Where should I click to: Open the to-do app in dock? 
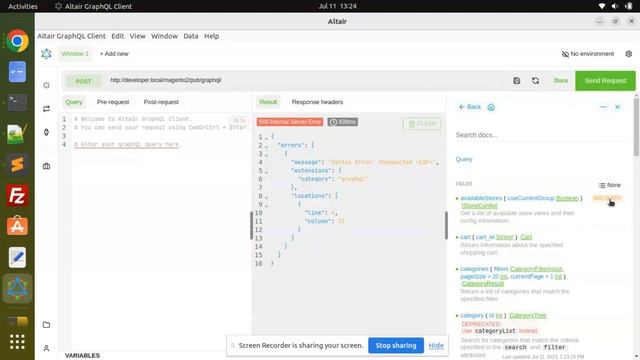pyautogui.click(x=17, y=71)
